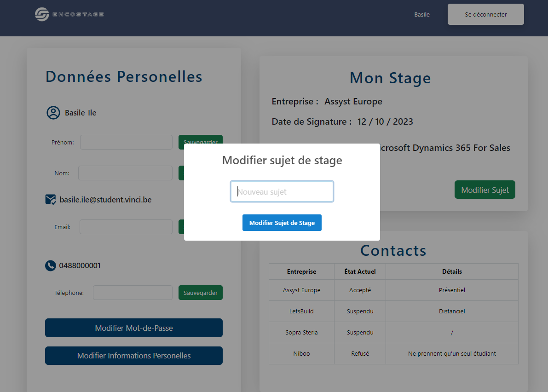
Task: Click the Se déconnecter button
Action: click(485, 14)
